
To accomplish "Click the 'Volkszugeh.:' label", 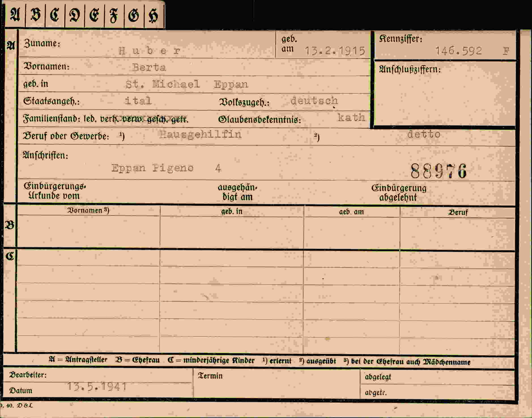I will 244,102.
